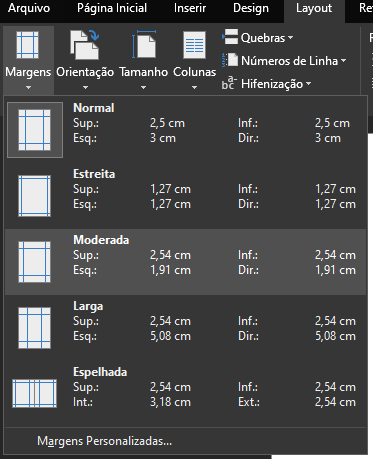The width and height of the screenshot is (373, 459).
Task: Open the Arquivo file menu
Action: click(29, 8)
